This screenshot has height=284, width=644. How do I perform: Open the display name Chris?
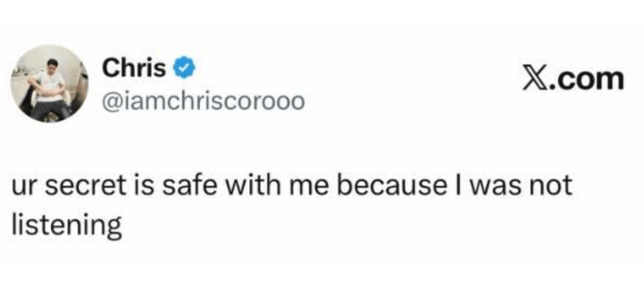pyautogui.click(x=134, y=68)
